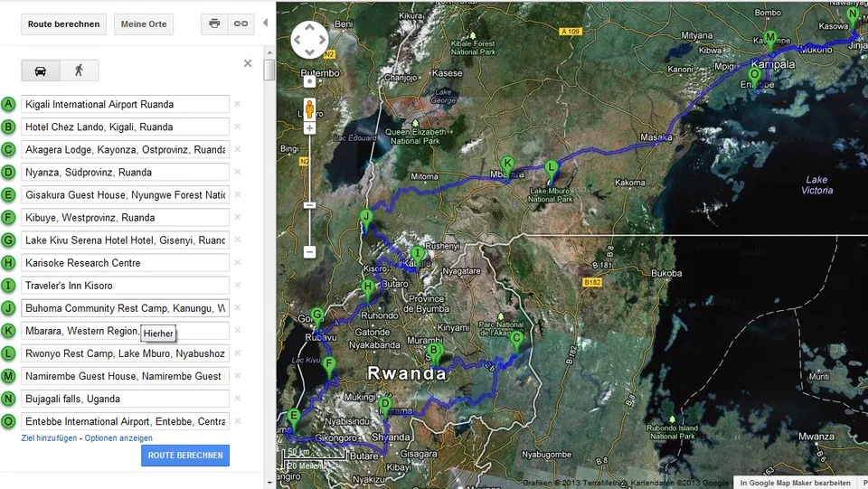868x489 pixels.
Task: Zoom out with the minus button
Action: pos(309,252)
